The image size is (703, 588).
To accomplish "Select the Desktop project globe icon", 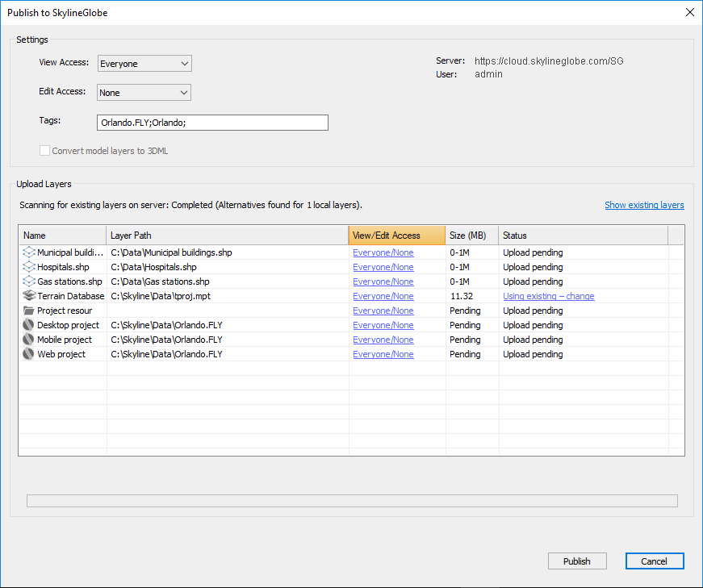I will [29, 325].
